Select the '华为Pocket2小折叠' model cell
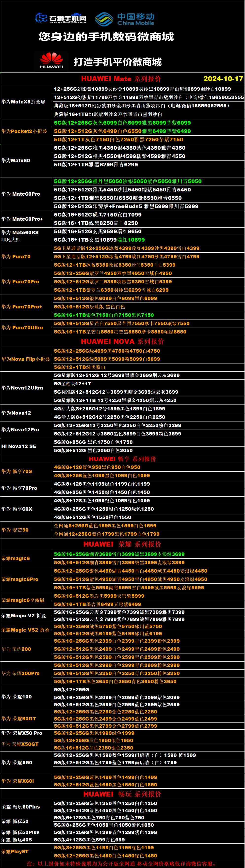Image resolution: width=245 pixels, height=868 pixels. (26, 131)
